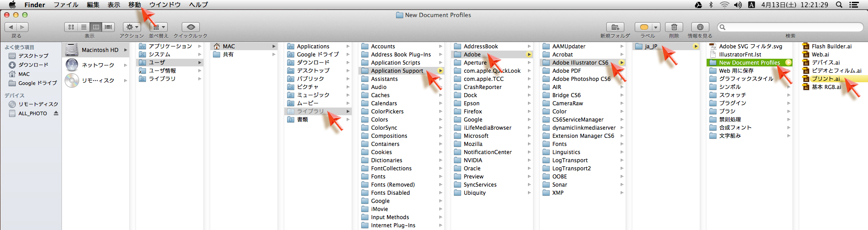Screen dimensions: 868x230
Task: Select the Macintosh HD drive
Action: [96, 50]
